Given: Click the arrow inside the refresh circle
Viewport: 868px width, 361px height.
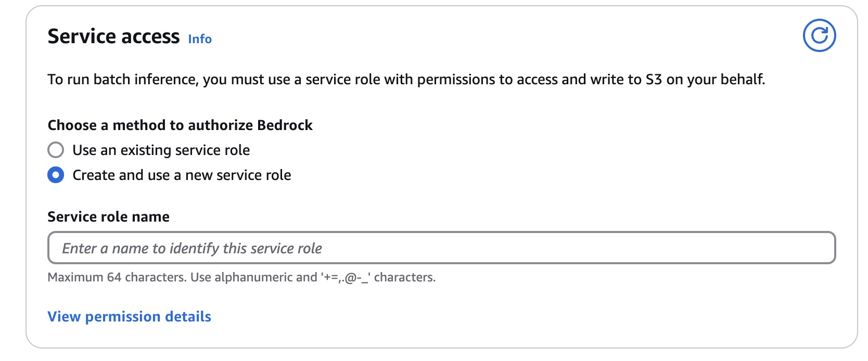Looking at the screenshot, I should pyautogui.click(x=820, y=35).
